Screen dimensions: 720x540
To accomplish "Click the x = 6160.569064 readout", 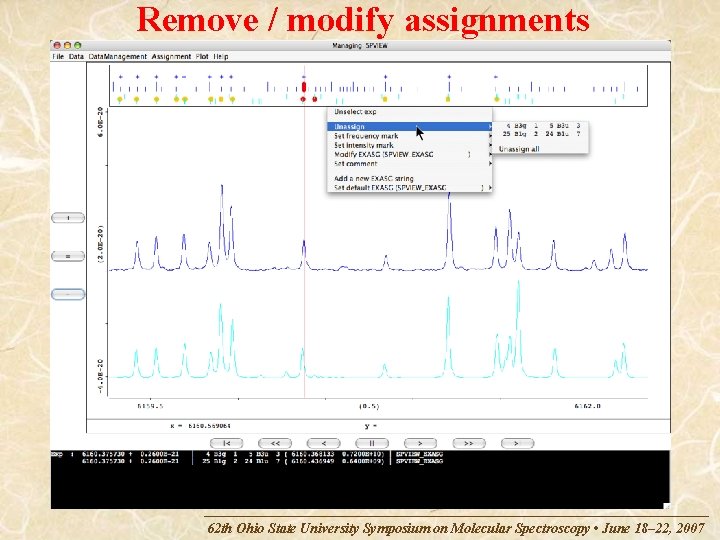I will [x=201, y=426].
